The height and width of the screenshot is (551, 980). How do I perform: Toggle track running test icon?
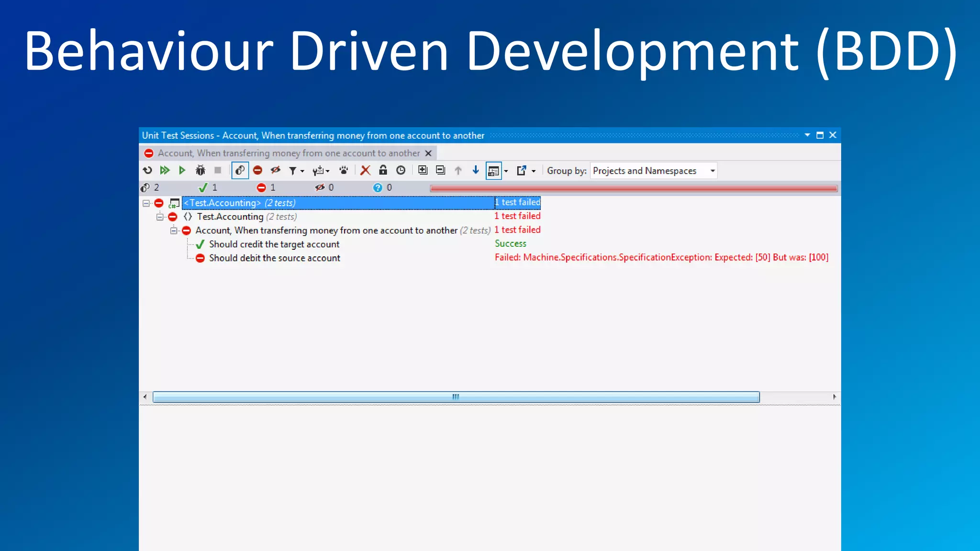pos(240,170)
